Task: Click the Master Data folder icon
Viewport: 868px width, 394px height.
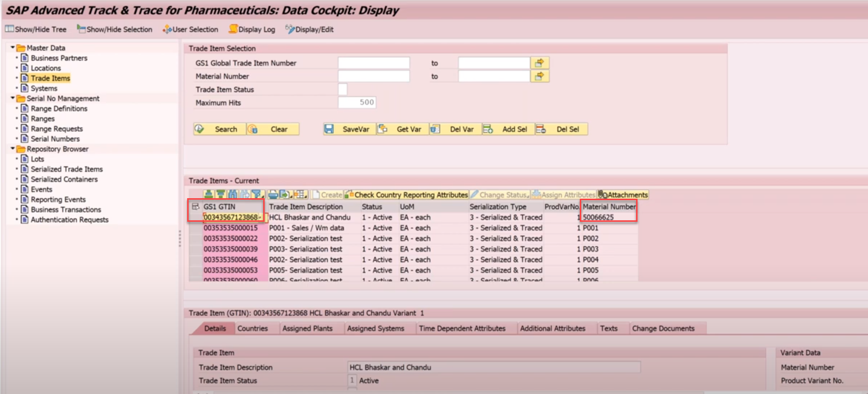Action: [x=21, y=48]
